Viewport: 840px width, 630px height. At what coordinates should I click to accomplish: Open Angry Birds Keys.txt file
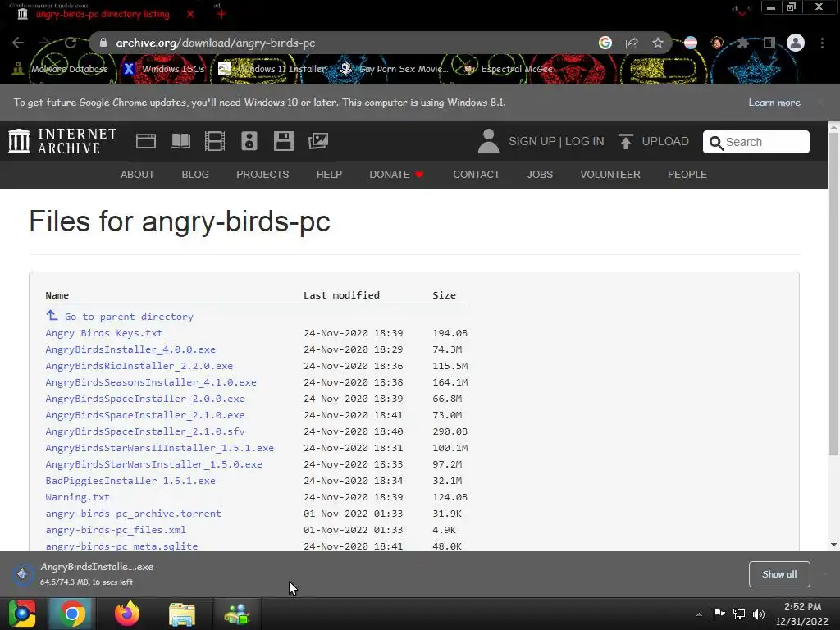point(104,333)
